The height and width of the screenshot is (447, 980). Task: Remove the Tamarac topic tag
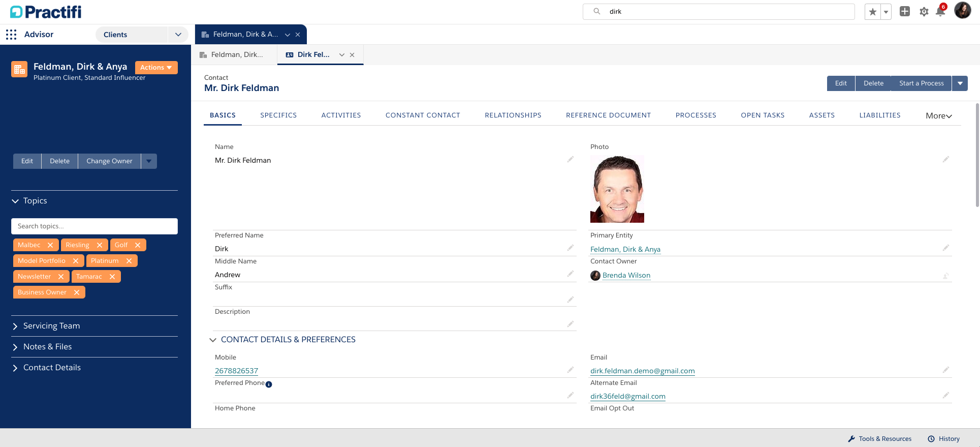112,277
